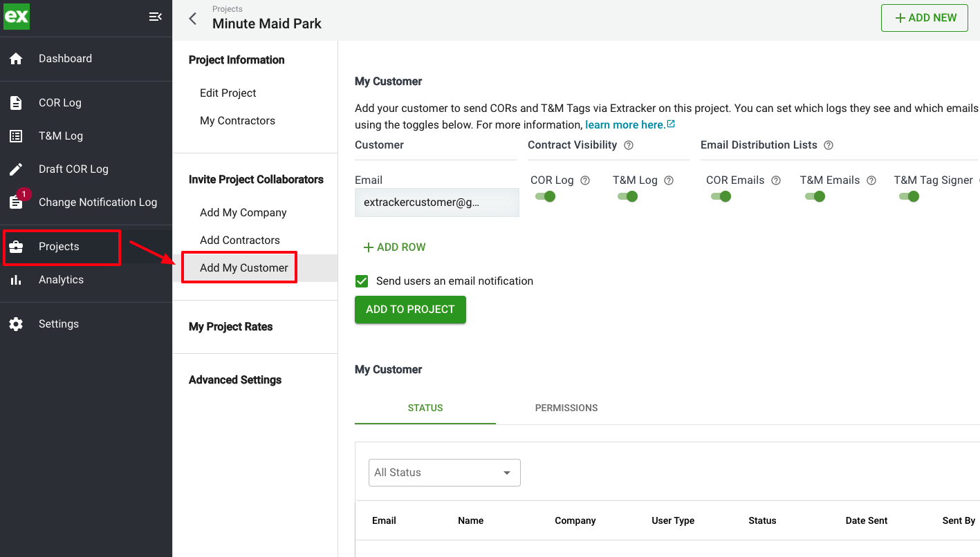Open Settings from sidebar
This screenshot has height=557, width=980.
click(59, 324)
